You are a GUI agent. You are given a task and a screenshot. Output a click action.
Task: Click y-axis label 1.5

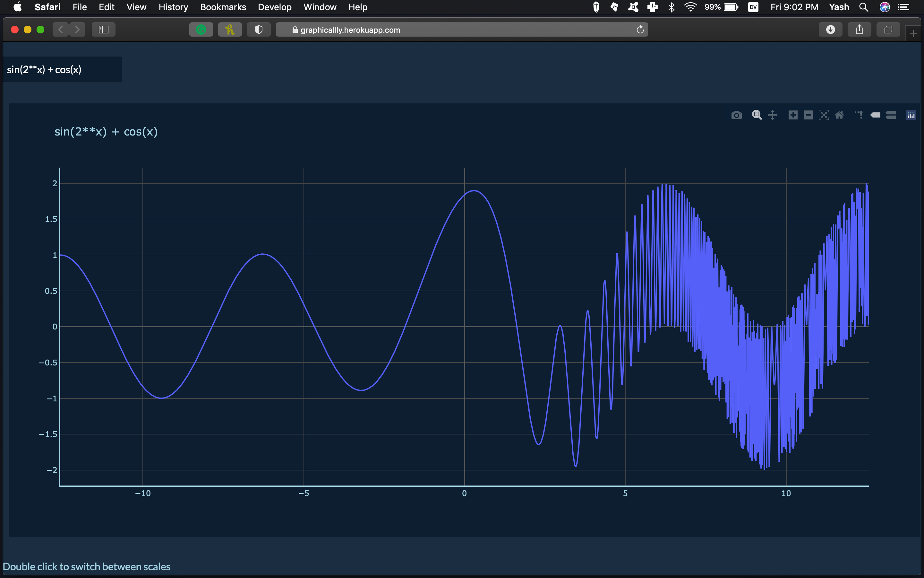pyautogui.click(x=51, y=219)
